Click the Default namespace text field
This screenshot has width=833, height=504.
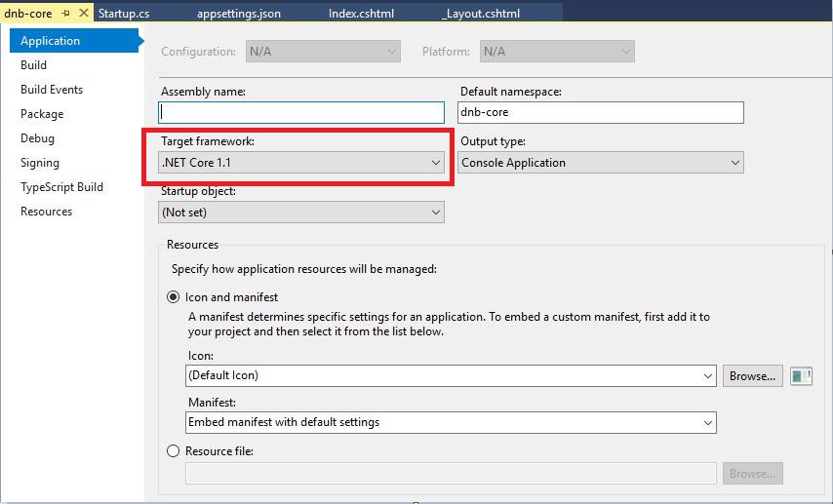coord(601,112)
